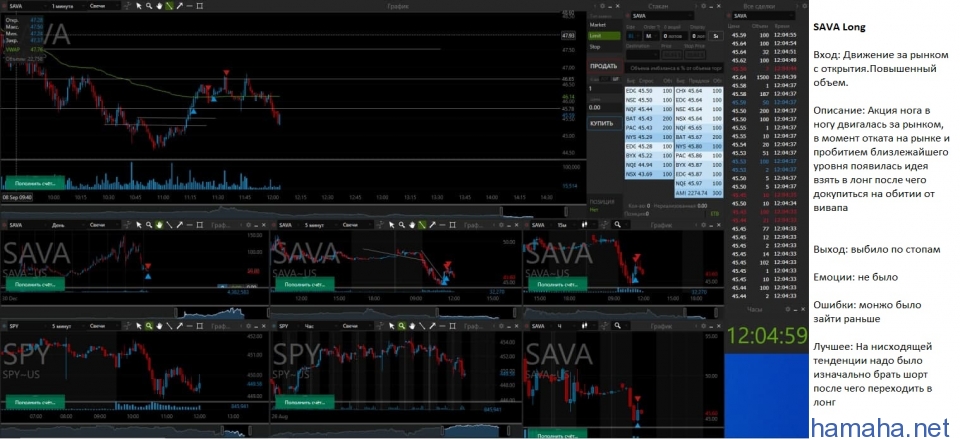960x439 pixels.
Task: Select rectangle tool in main SAVA 1-minute chart
Action: (x=200, y=6)
